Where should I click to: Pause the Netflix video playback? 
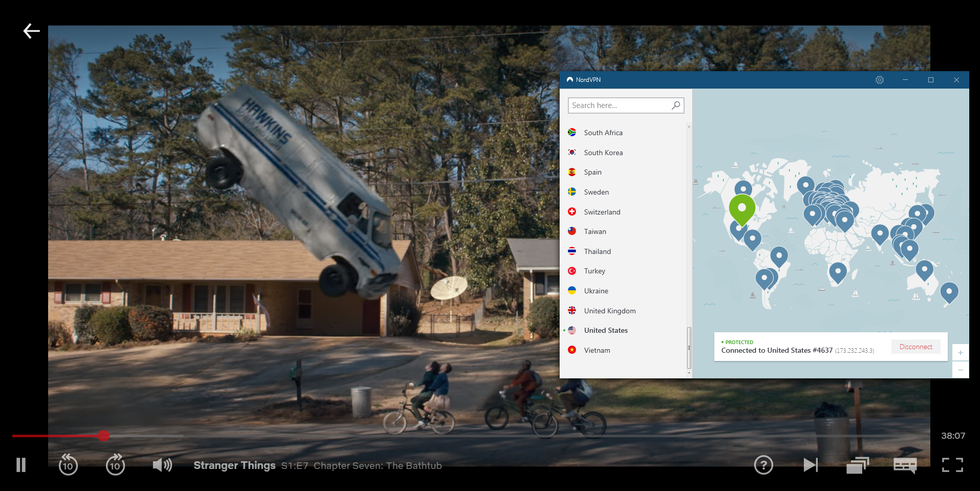[x=21, y=465]
